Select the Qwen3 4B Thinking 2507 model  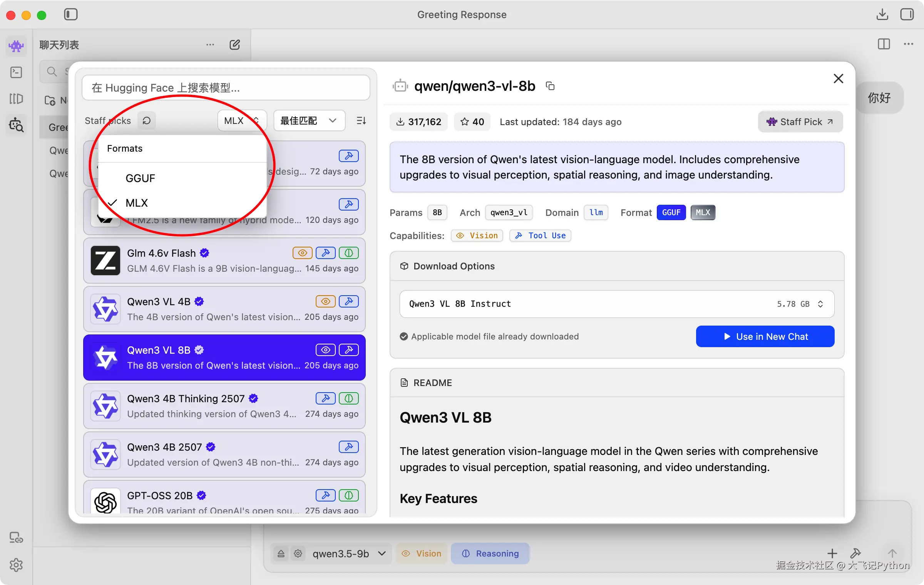pyautogui.click(x=224, y=406)
